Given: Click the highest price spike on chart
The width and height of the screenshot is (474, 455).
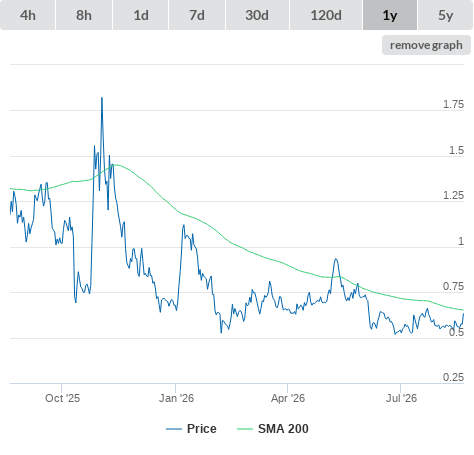Looking at the screenshot, I should click(102, 98).
